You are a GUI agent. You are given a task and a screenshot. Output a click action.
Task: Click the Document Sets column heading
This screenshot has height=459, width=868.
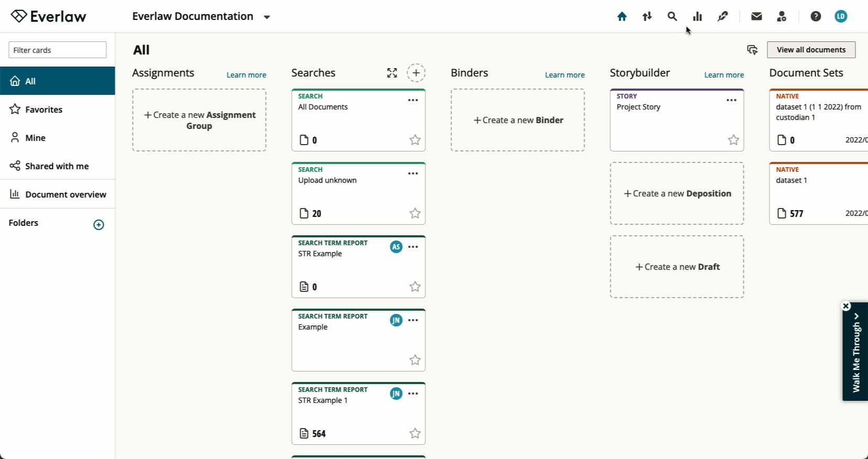[x=806, y=73]
